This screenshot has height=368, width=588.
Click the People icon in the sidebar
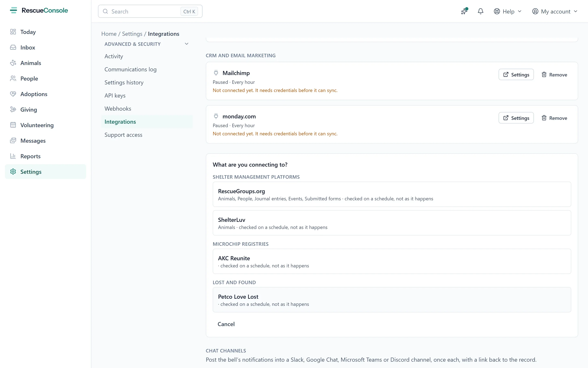pos(13,79)
